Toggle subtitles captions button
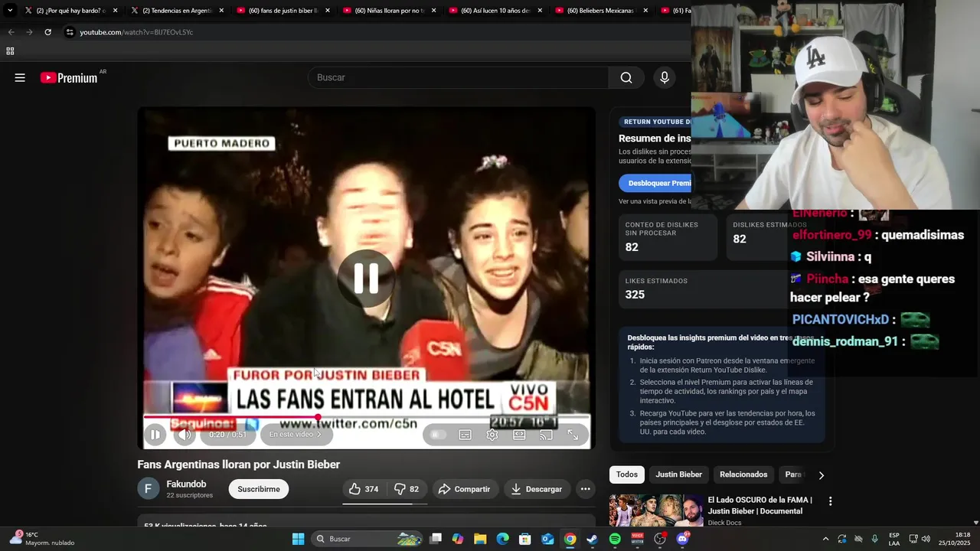Screen dimensions: 980x551 coord(465,435)
